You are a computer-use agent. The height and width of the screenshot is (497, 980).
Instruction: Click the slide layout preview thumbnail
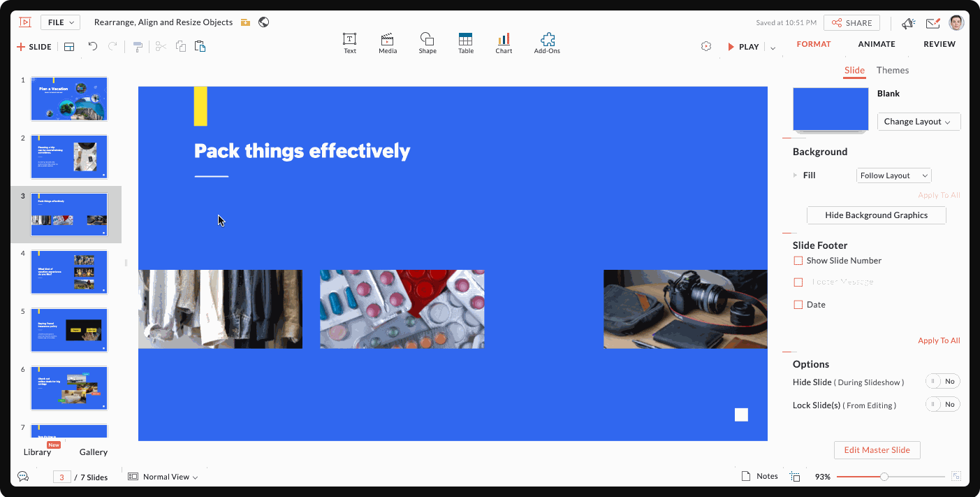click(831, 110)
